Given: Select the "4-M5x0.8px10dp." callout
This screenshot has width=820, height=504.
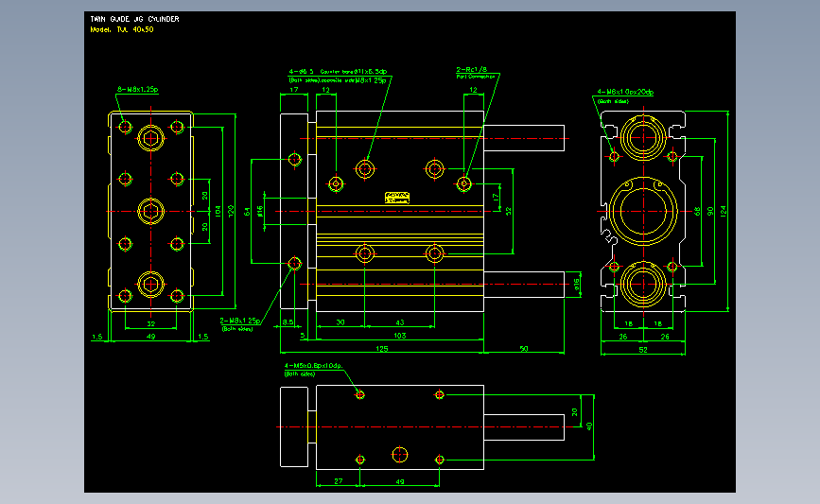Looking at the screenshot, I should click(x=314, y=365).
